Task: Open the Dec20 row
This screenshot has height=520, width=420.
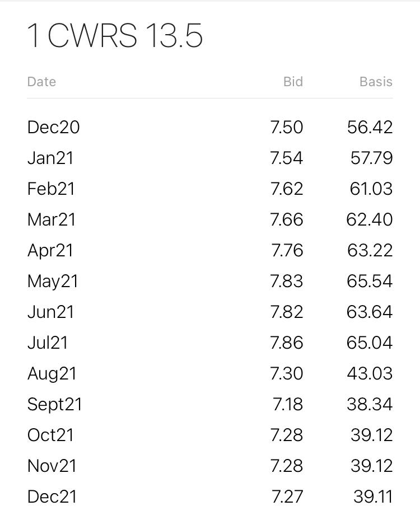Action: (210, 127)
